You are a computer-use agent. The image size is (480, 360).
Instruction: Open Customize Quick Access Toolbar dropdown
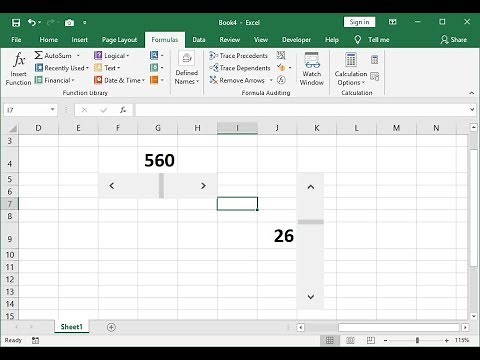pyautogui.click(x=85, y=23)
